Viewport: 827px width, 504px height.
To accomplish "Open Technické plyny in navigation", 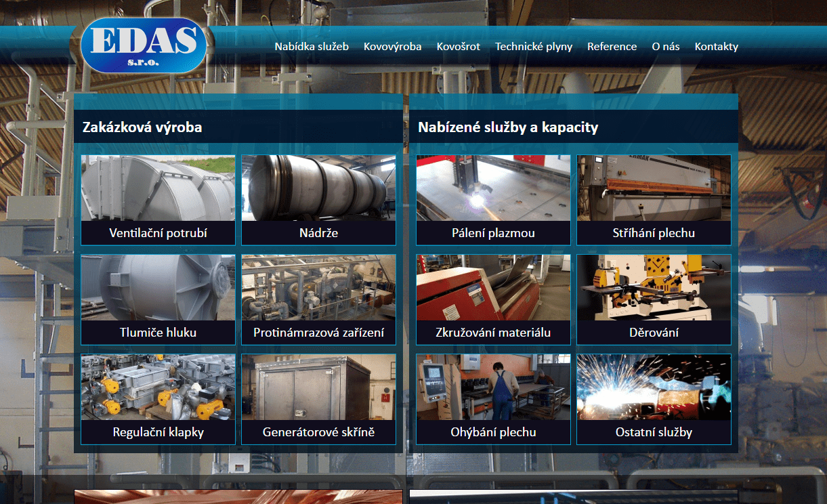I will tap(534, 47).
